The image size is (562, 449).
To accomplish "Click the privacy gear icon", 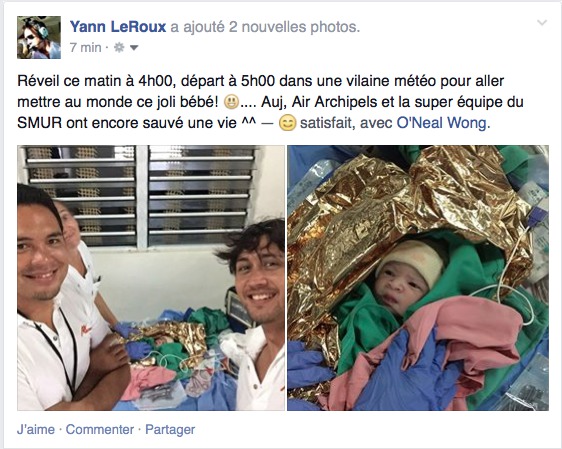I will click(x=119, y=47).
